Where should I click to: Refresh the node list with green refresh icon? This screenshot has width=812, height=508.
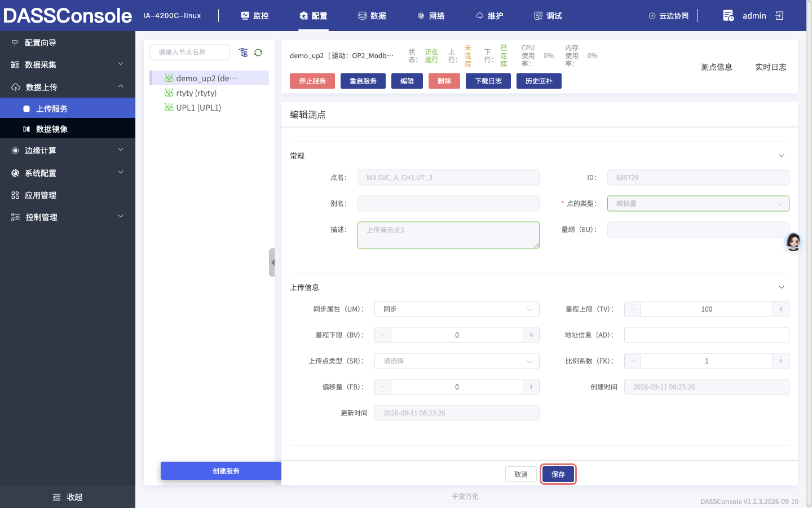258,52
